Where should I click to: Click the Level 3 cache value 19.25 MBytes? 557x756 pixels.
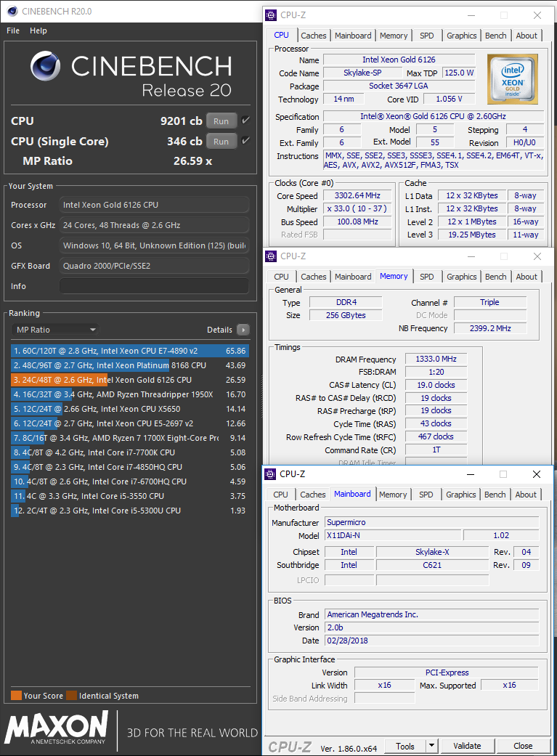[471, 235]
